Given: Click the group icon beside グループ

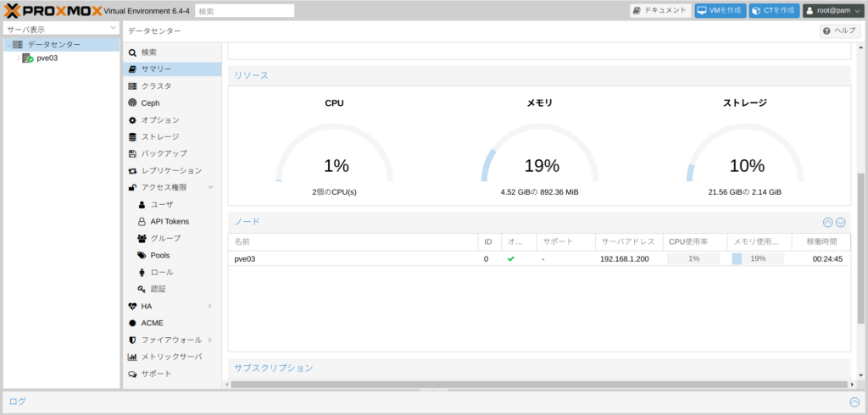Looking at the screenshot, I should [x=142, y=239].
